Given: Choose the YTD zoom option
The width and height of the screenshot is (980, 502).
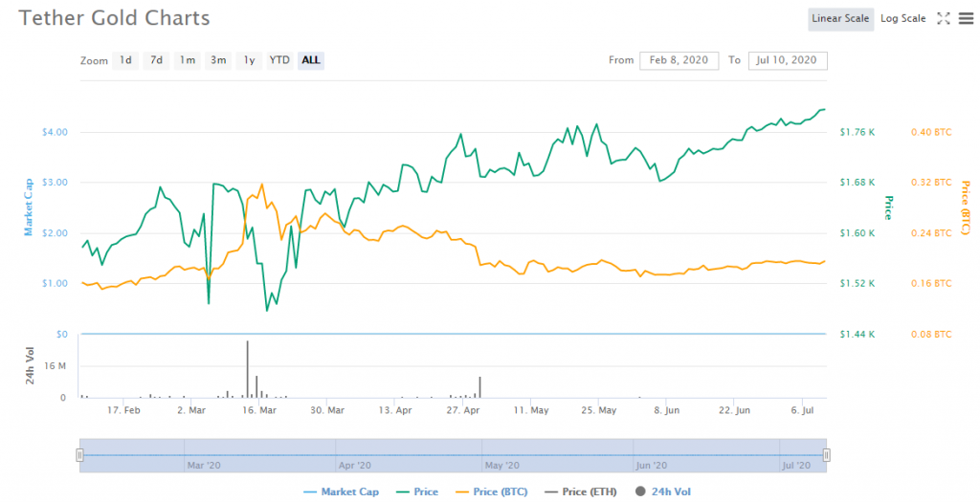Looking at the screenshot, I should [x=279, y=60].
